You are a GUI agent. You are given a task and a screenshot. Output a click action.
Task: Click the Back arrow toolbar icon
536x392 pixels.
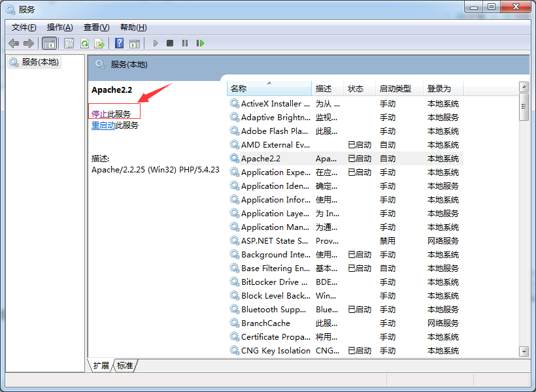point(14,43)
